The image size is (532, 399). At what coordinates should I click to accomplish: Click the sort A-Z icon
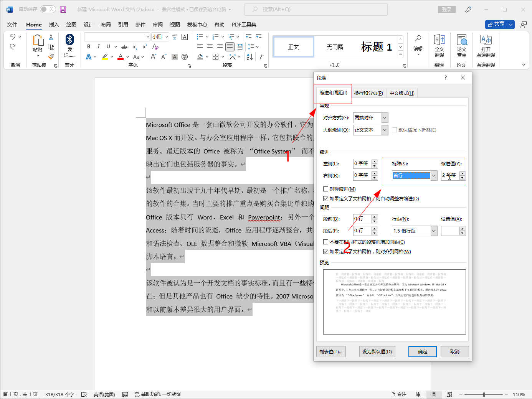[x=249, y=57]
